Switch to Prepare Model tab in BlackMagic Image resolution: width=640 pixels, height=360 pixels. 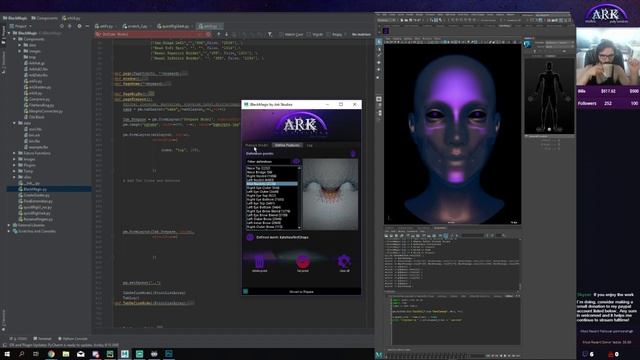[257, 145]
